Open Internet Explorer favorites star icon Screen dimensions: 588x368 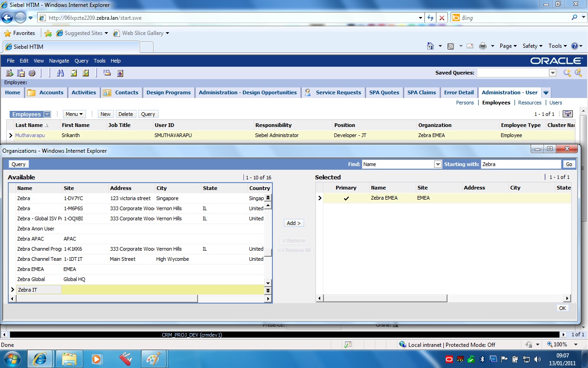(8, 33)
